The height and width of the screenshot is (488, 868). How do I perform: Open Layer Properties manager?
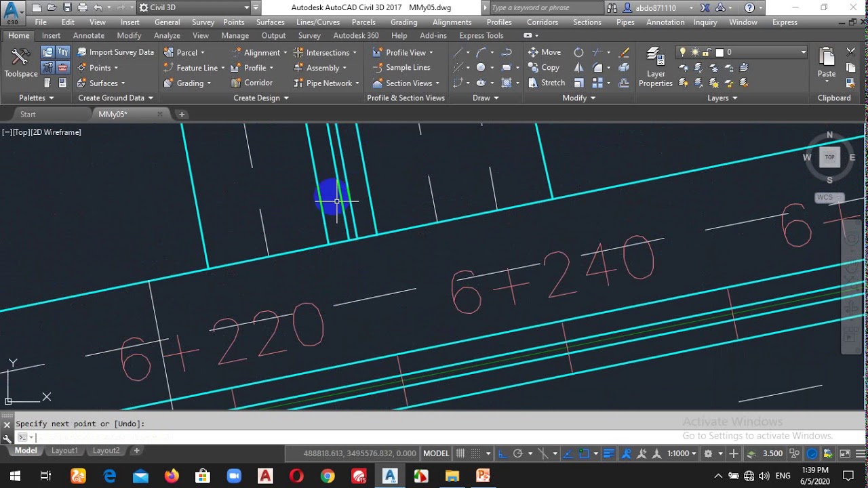point(656,67)
